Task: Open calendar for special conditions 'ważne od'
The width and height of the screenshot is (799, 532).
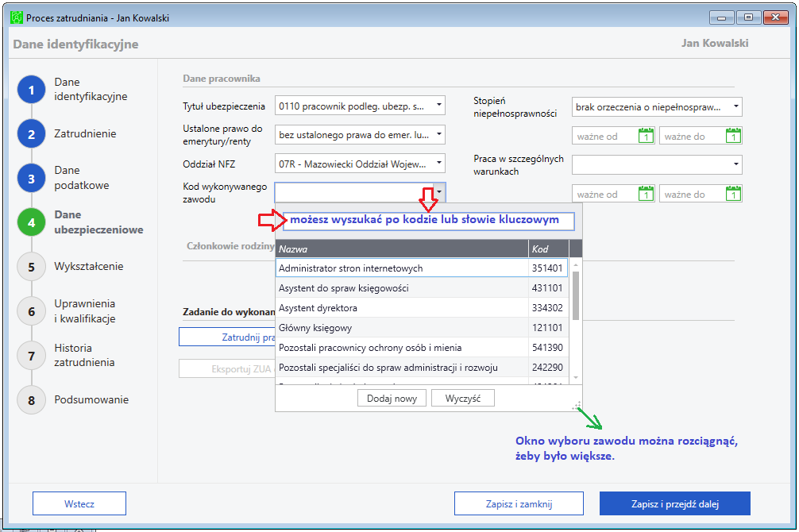Action: coord(646,194)
